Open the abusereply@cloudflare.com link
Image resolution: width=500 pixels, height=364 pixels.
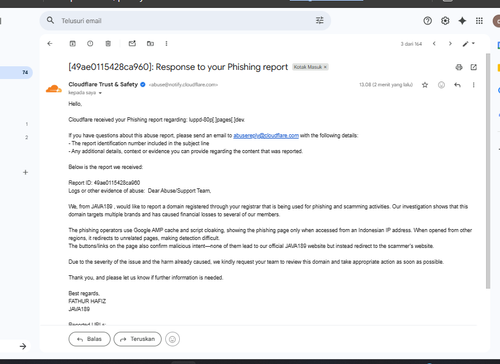pyautogui.click(x=266, y=135)
